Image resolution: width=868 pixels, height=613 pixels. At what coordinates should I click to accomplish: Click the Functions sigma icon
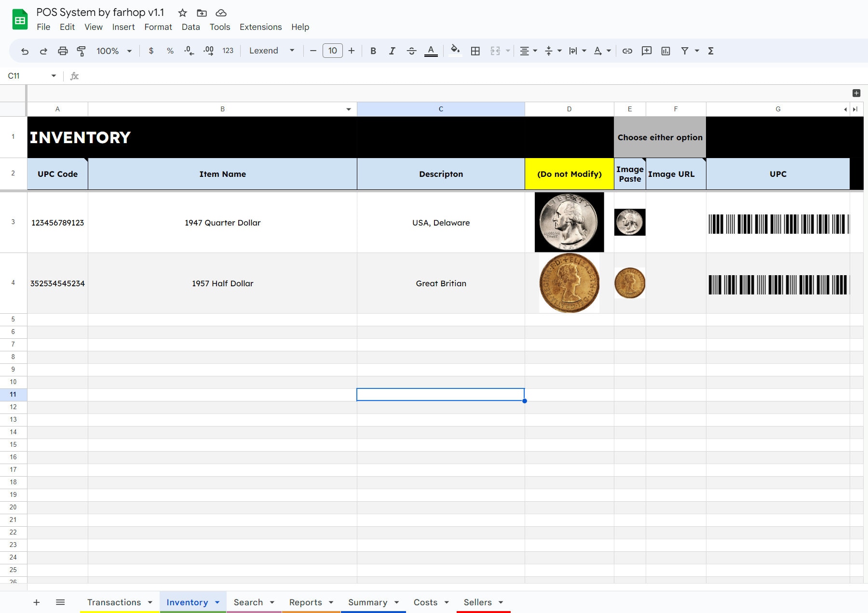point(711,51)
